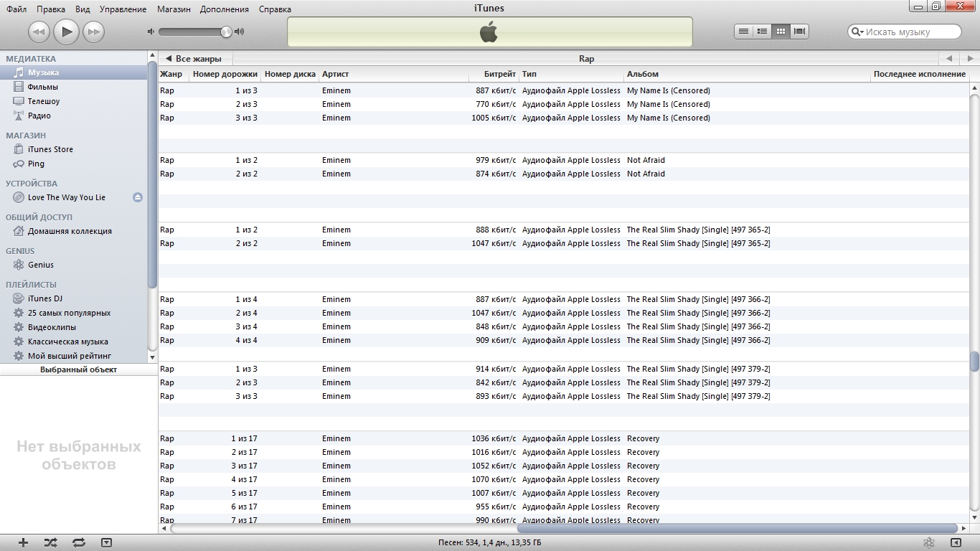The height and width of the screenshot is (551, 980).
Task: Select the Genius atom icon in the sidebar list
Action: (19, 265)
